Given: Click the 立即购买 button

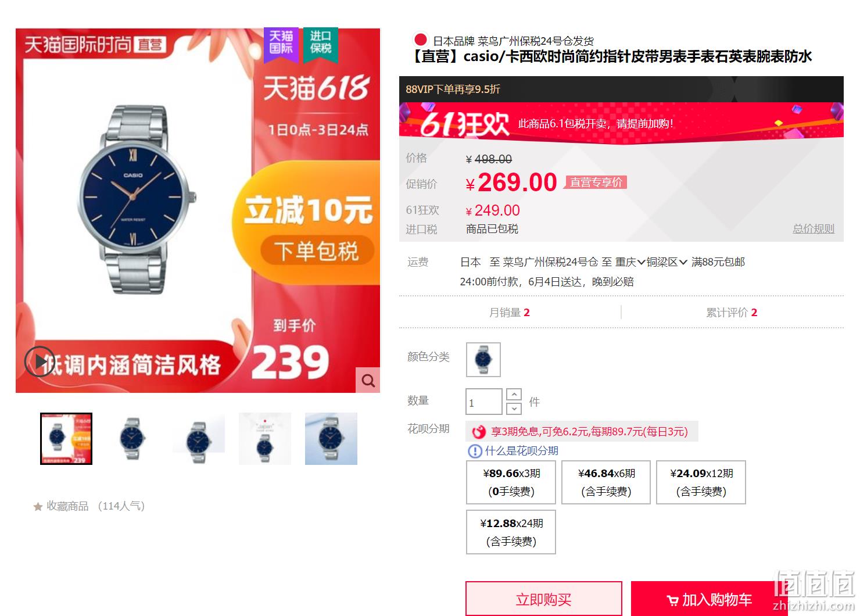Looking at the screenshot, I should pos(544,599).
